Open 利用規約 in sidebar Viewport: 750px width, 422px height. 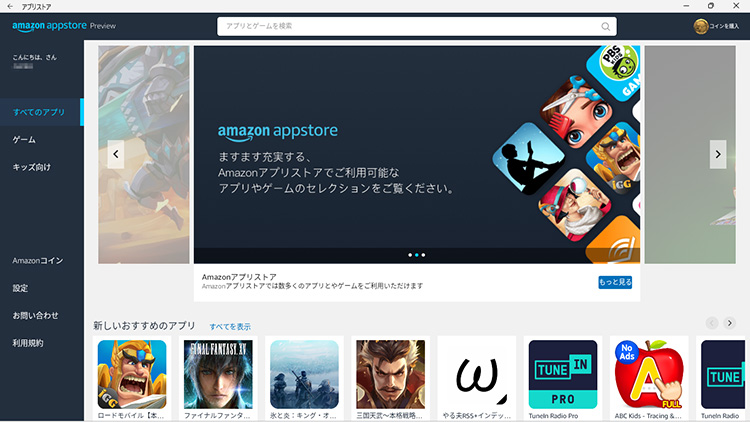[28, 343]
